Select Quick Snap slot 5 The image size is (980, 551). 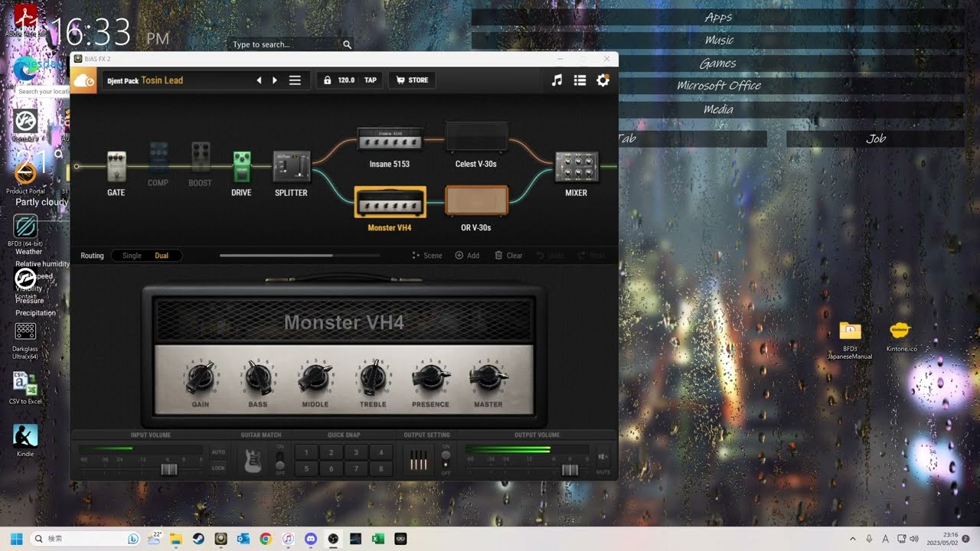307,468
